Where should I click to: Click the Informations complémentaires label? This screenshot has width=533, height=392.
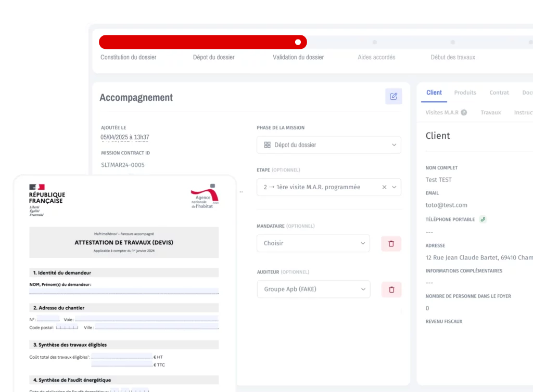tap(464, 271)
